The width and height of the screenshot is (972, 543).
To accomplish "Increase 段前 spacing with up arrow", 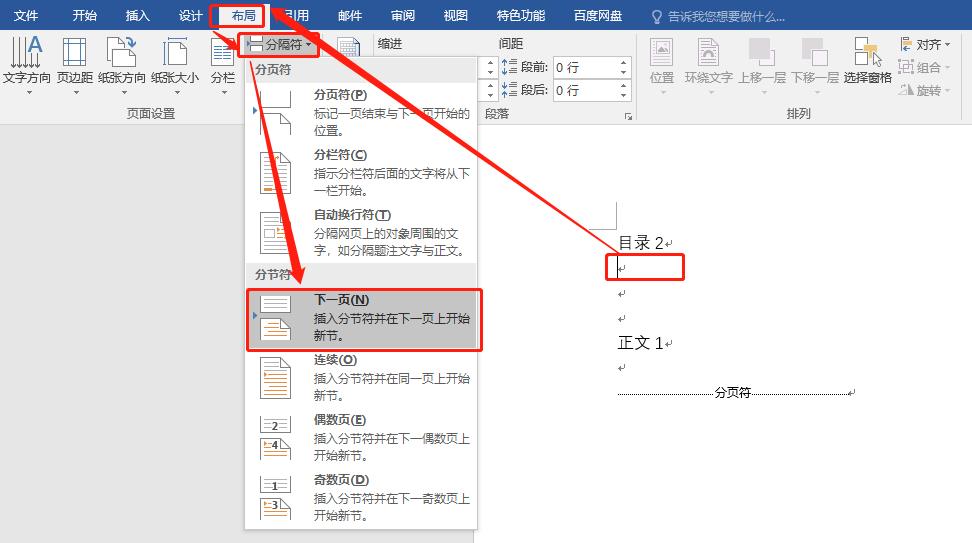I will tap(624, 63).
